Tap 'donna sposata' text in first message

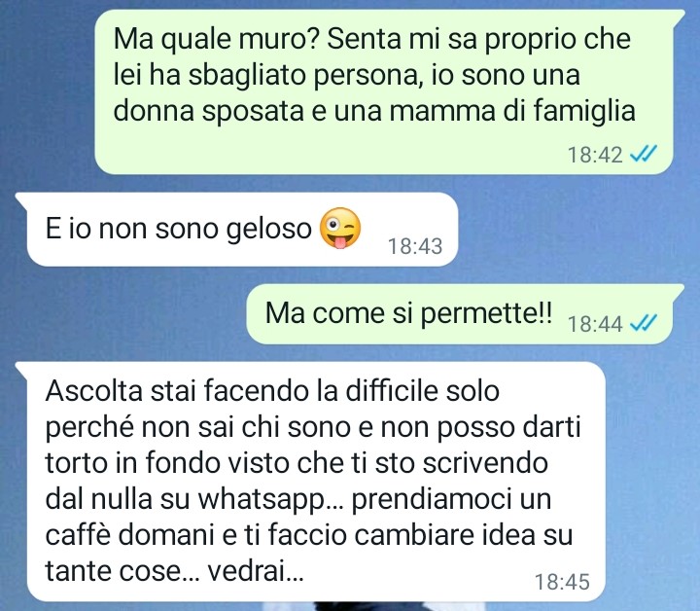(209, 111)
